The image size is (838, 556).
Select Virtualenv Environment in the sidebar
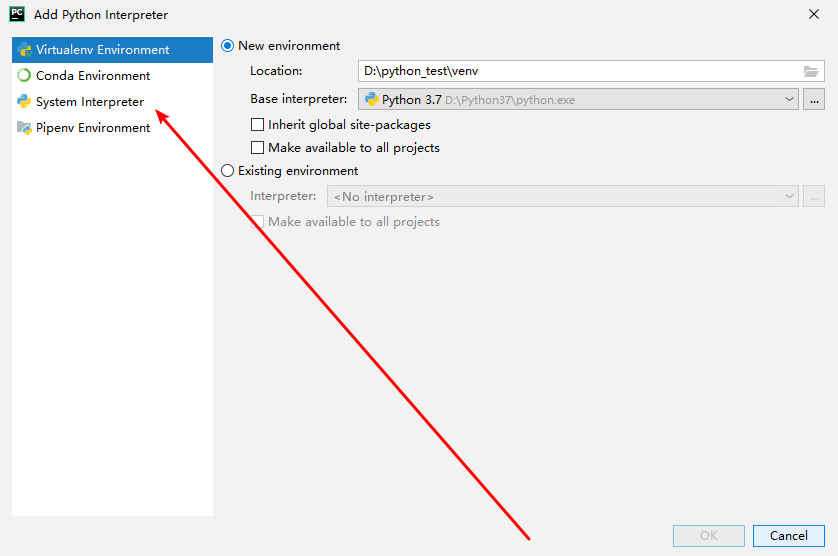click(112, 50)
